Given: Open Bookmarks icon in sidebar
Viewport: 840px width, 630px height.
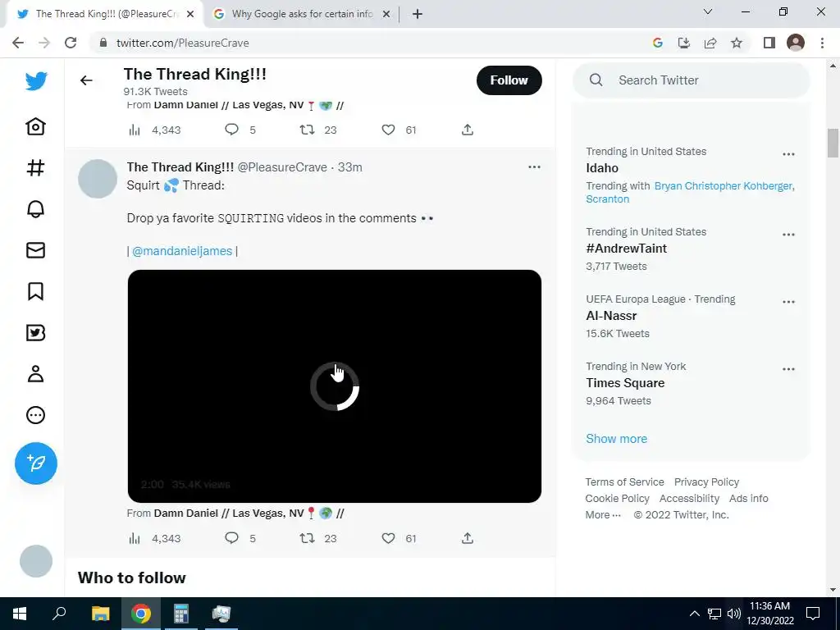Looking at the screenshot, I should [36, 291].
